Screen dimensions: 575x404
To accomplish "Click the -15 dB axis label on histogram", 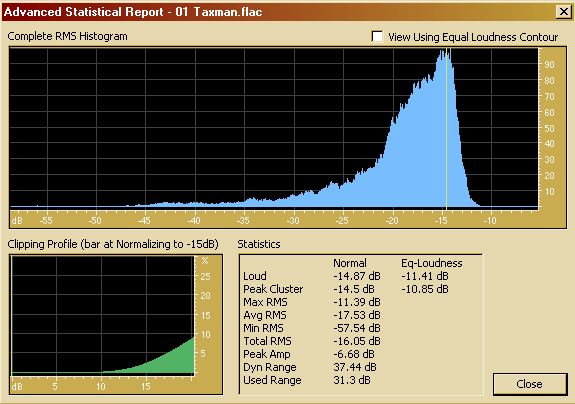I will [x=441, y=220].
